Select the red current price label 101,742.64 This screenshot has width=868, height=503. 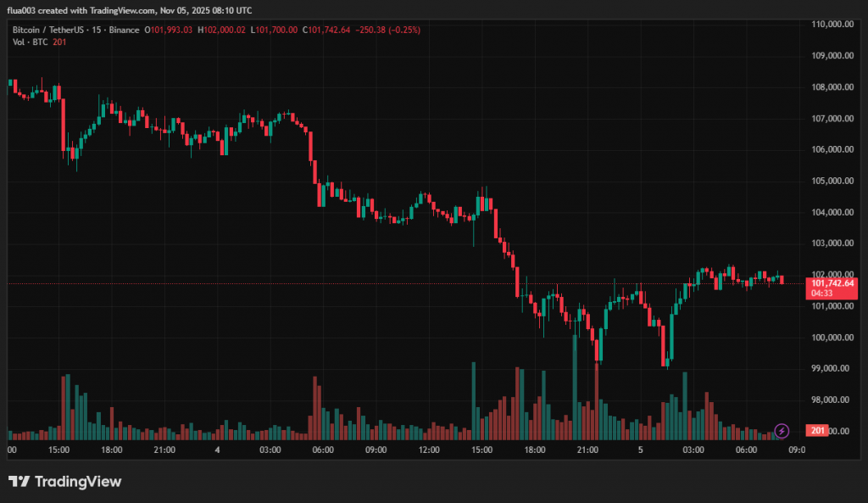click(832, 282)
